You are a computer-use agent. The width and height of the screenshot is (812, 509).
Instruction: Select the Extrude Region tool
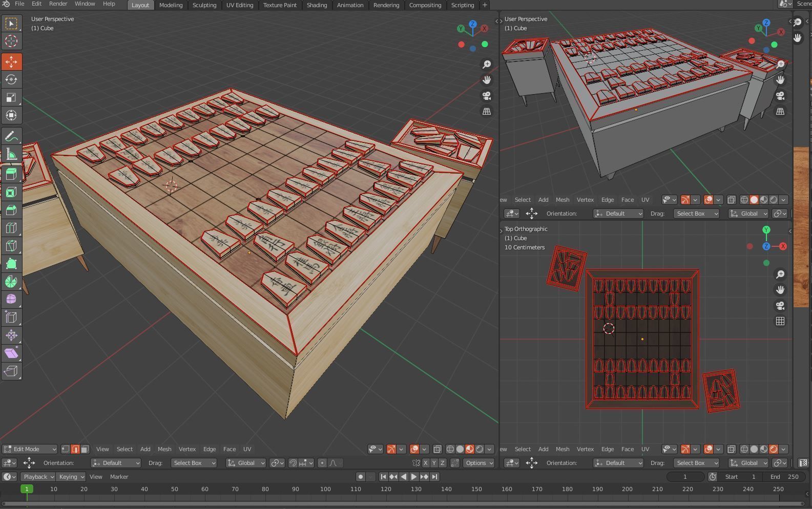(x=11, y=174)
